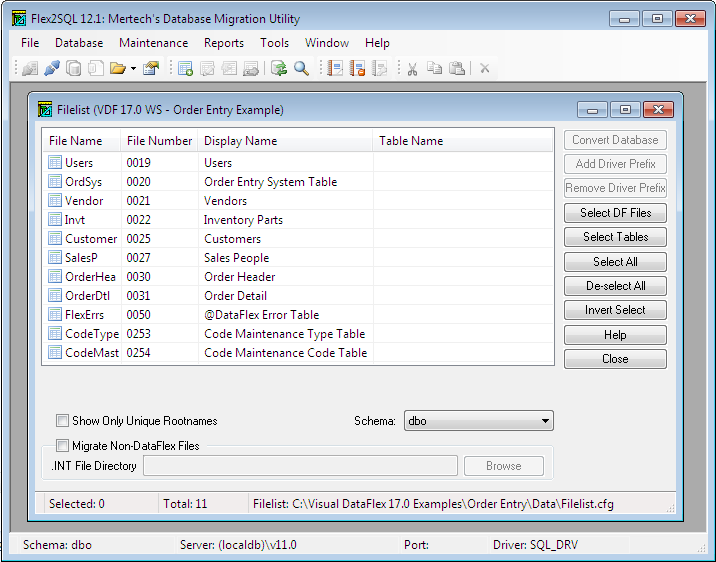Open the Maintenance menu
The image size is (716, 562).
point(153,43)
